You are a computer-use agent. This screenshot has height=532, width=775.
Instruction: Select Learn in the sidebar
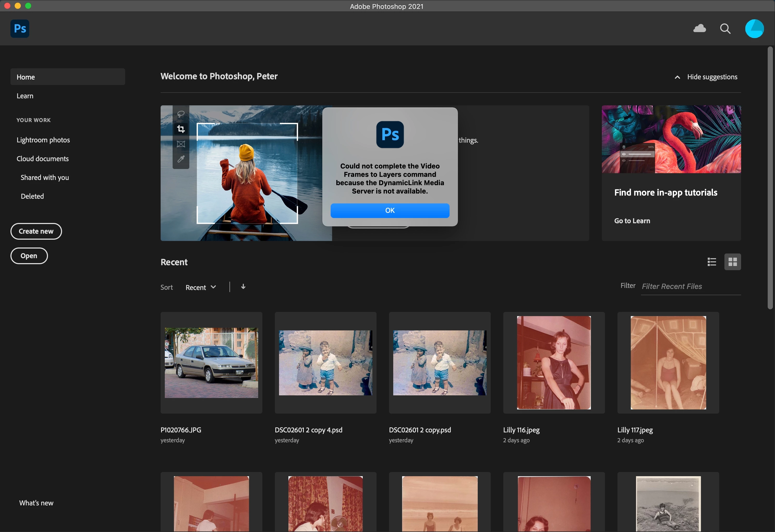click(25, 96)
